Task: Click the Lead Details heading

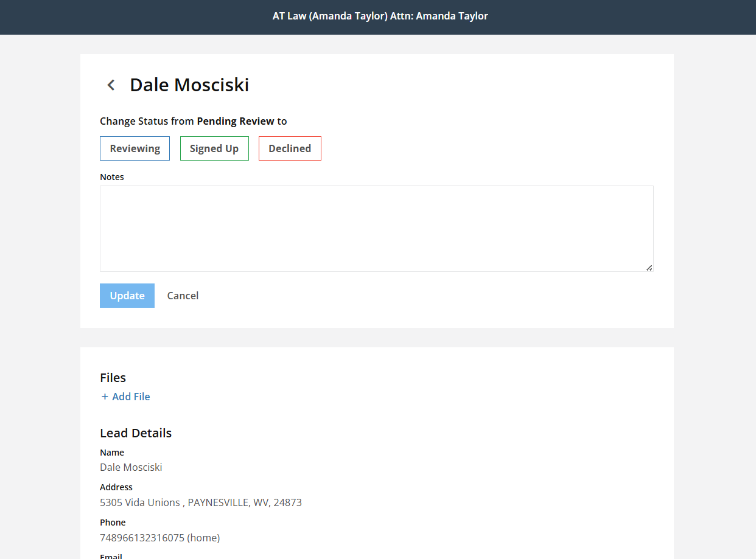Action: pyautogui.click(x=136, y=432)
